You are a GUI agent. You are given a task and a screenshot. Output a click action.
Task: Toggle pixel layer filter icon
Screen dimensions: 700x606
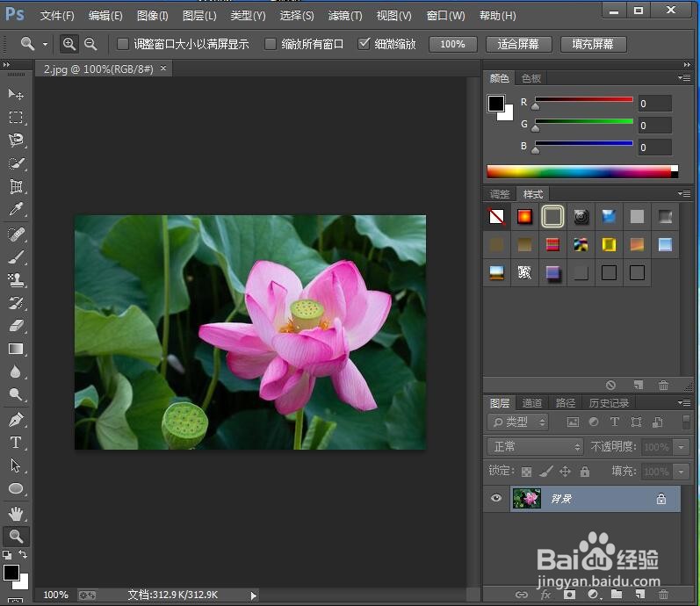573,422
